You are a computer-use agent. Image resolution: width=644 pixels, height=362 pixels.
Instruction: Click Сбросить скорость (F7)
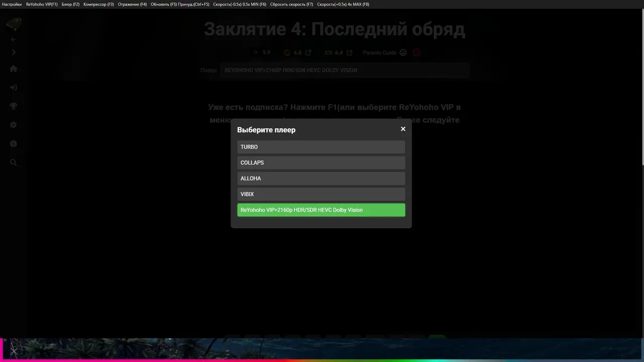pyautogui.click(x=291, y=4)
